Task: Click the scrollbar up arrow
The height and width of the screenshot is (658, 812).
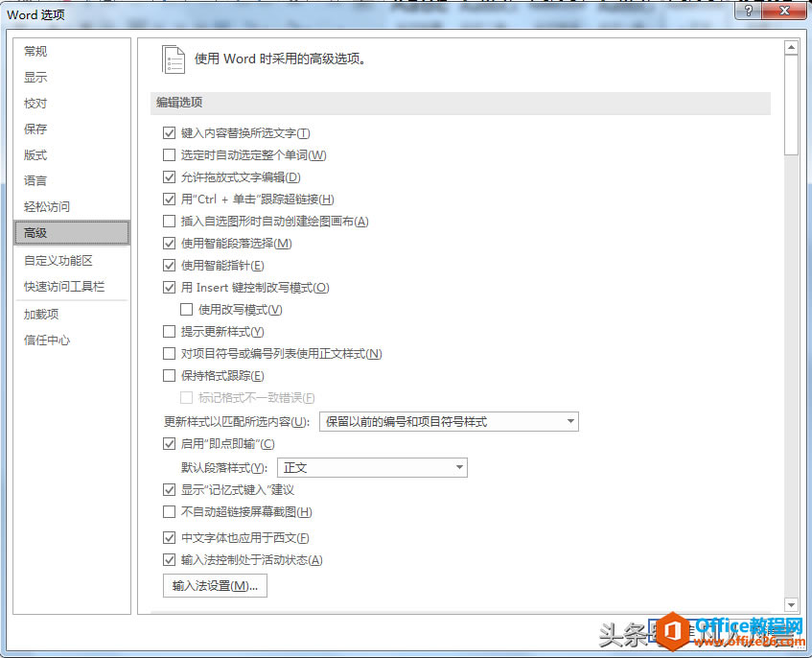Action: (x=791, y=48)
